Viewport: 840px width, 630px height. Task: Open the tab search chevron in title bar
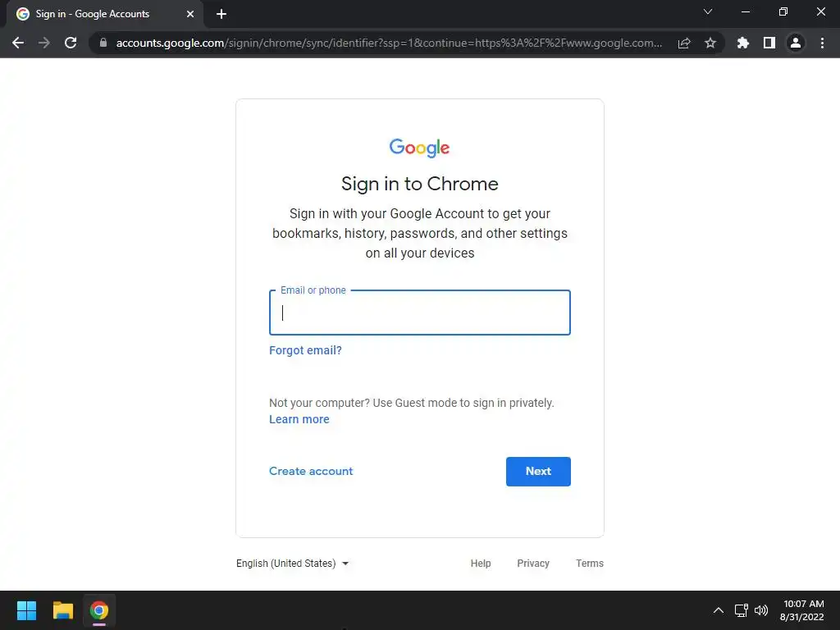(708, 11)
